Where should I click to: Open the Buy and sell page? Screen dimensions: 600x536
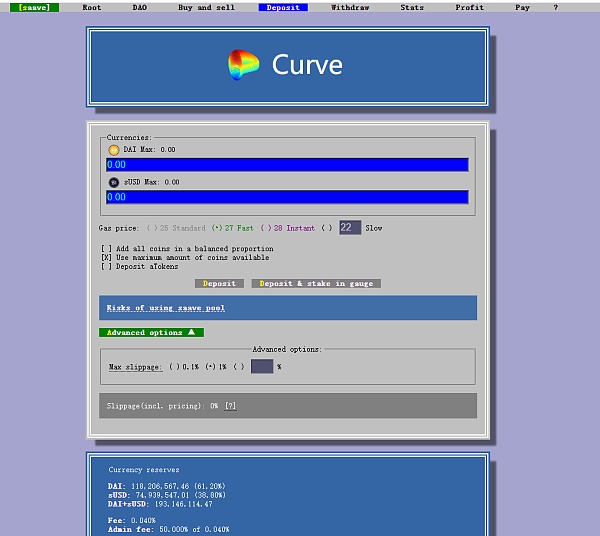pos(206,8)
